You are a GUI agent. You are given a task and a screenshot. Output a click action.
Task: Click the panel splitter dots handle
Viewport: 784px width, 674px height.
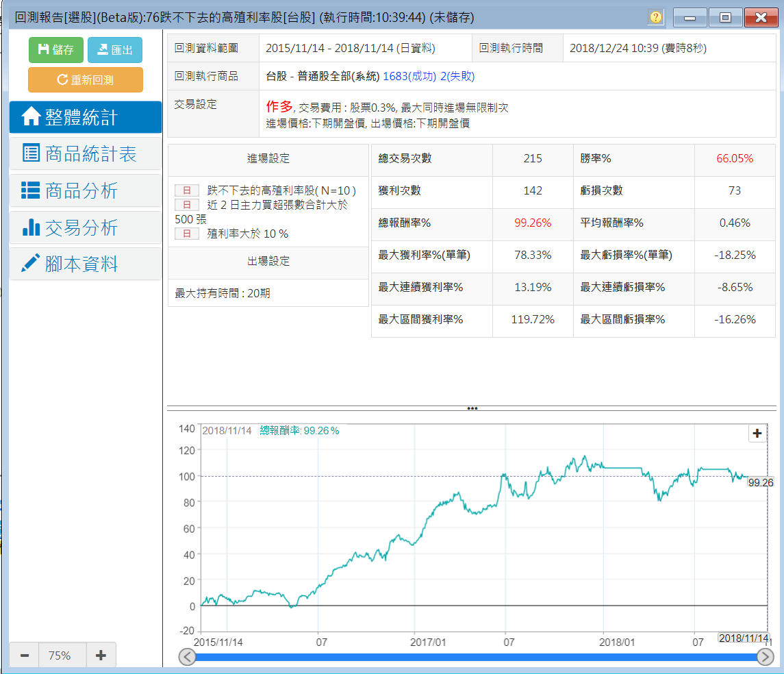pos(472,408)
